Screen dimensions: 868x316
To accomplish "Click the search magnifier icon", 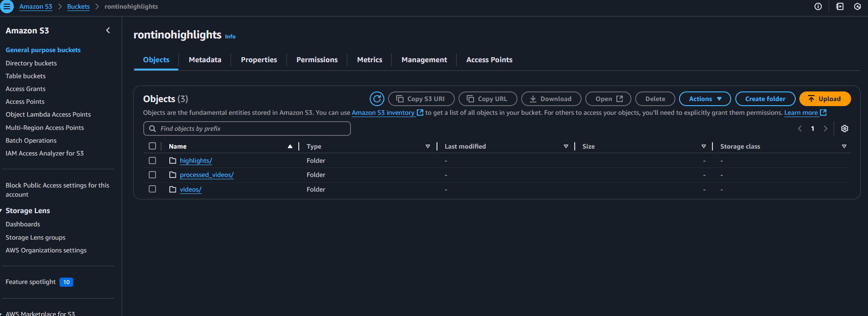I will click(x=152, y=129).
